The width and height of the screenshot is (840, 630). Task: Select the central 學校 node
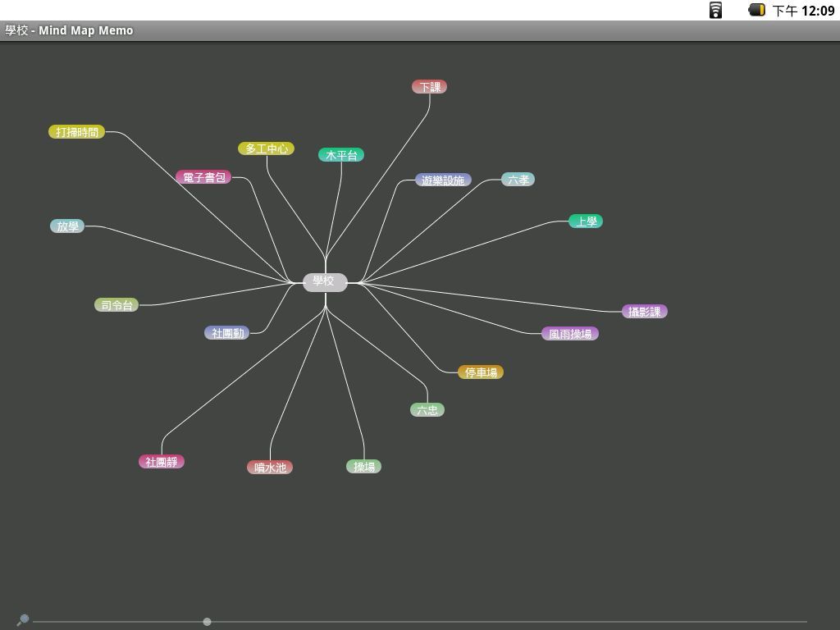(x=324, y=281)
